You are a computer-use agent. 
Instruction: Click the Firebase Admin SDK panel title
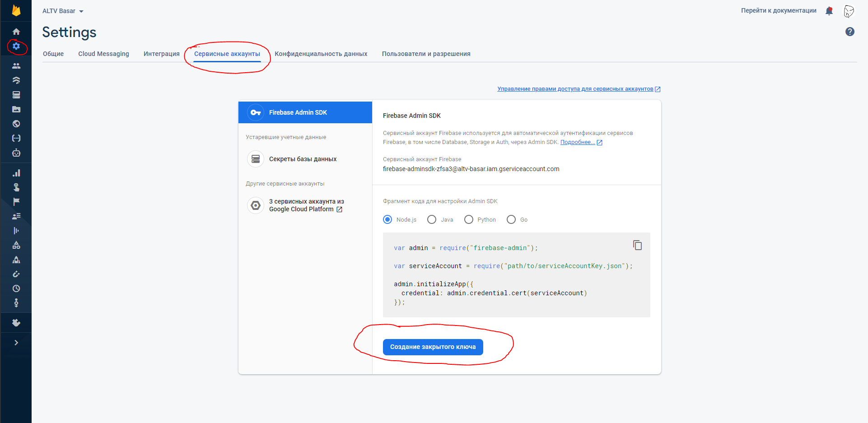coord(412,116)
